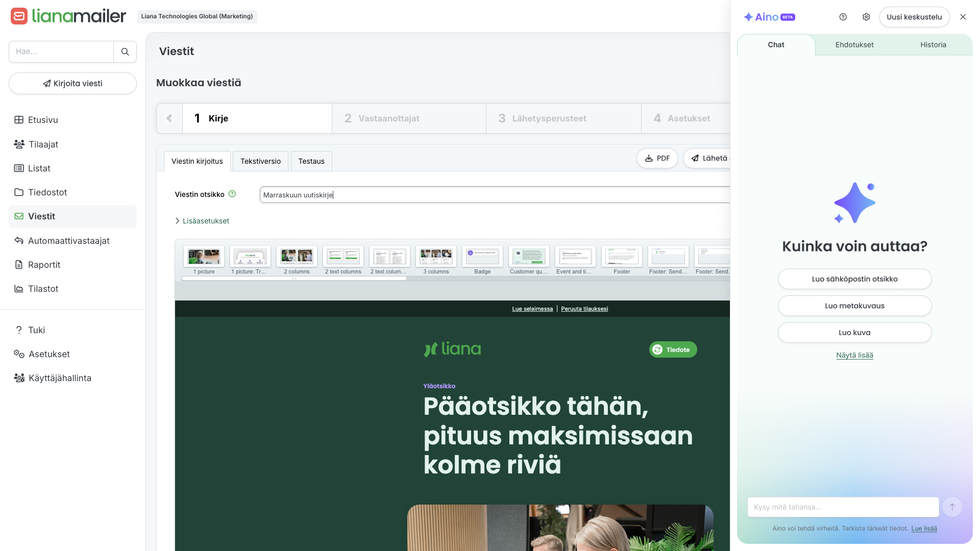Click the Kirjoita viesti button
The image size is (980, 551).
(x=72, y=84)
